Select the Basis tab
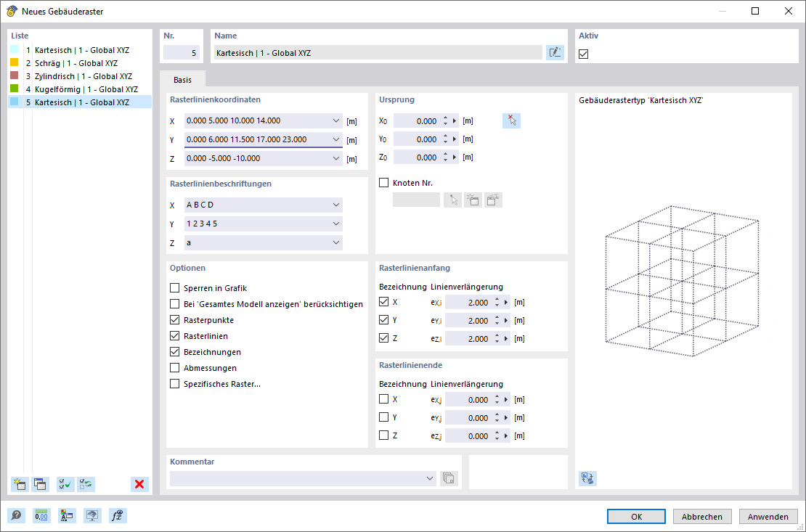Viewport: 806px width, 532px height. click(x=182, y=80)
